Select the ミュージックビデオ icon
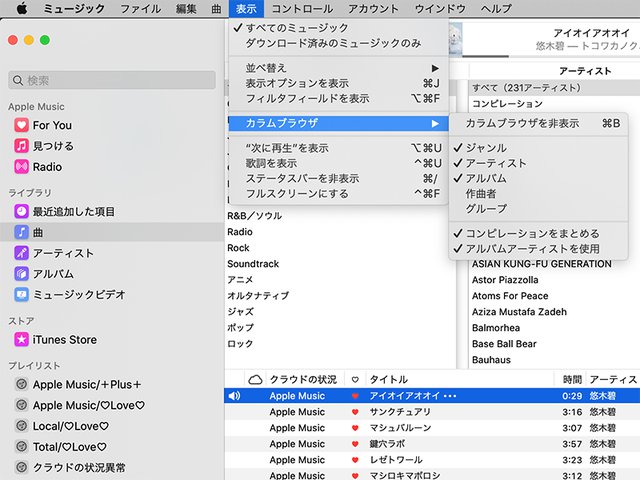The height and width of the screenshot is (480, 640). coord(21,295)
